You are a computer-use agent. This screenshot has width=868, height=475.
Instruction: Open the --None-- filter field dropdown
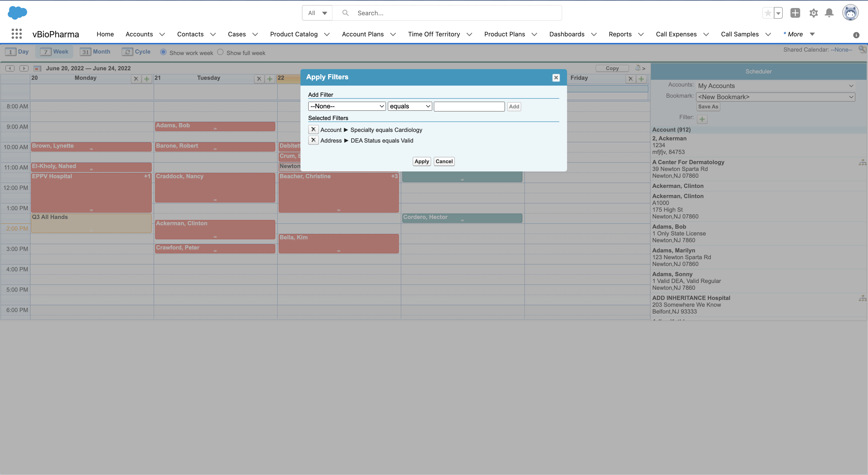[x=346, y=106]
